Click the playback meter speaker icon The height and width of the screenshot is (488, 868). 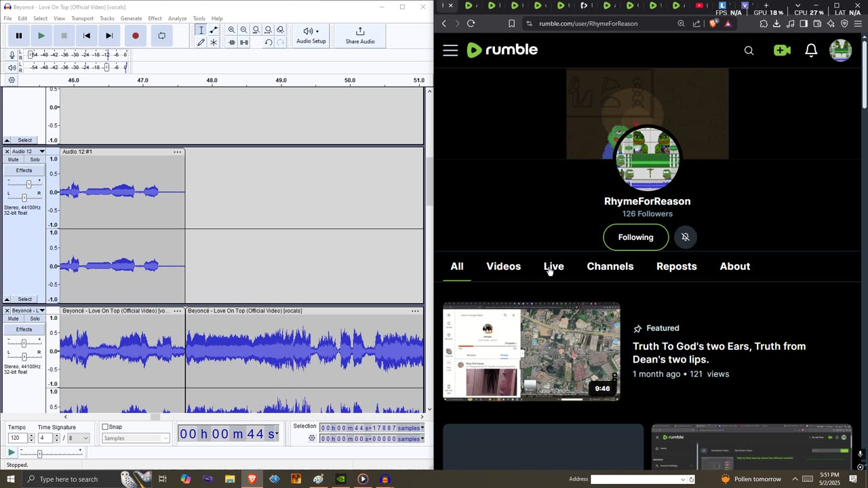12,67
